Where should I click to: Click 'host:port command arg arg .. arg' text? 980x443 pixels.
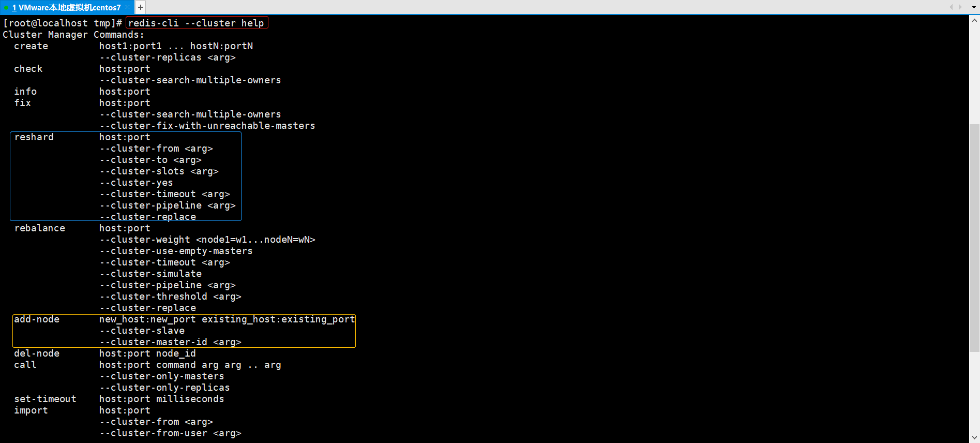click(190, 365)
